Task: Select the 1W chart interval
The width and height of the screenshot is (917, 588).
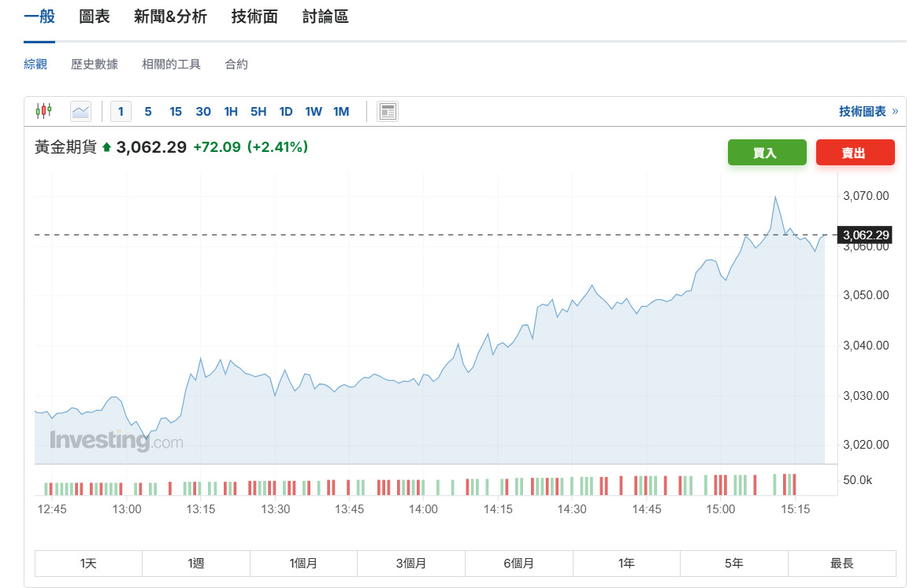Action: coord(314,111)
